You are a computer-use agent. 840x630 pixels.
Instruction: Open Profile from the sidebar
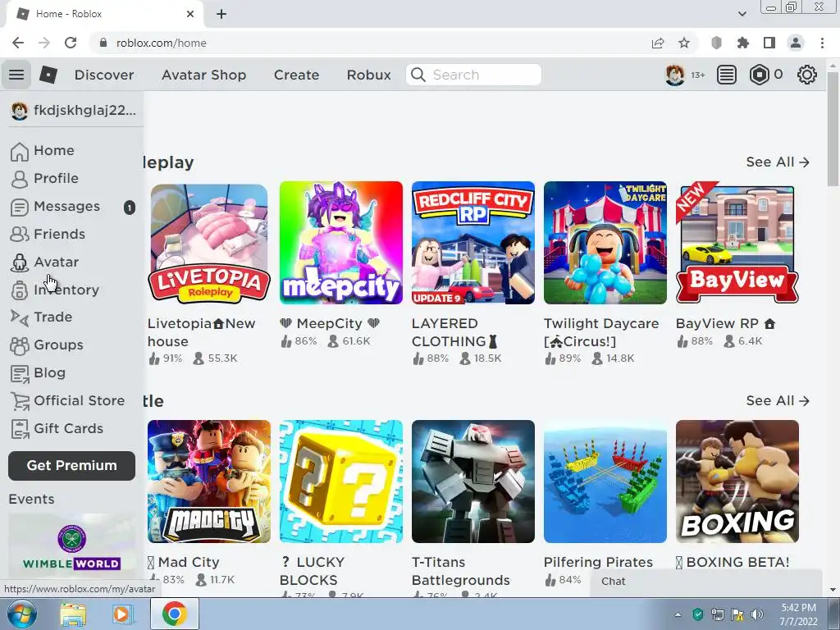(44, 178)
